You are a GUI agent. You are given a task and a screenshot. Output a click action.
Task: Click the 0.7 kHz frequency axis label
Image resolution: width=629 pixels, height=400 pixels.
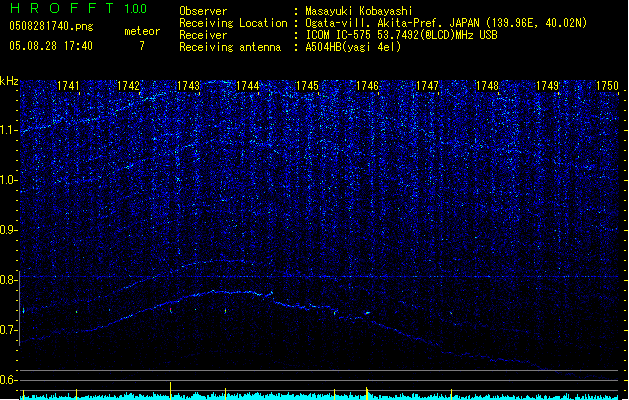point(8,330)
